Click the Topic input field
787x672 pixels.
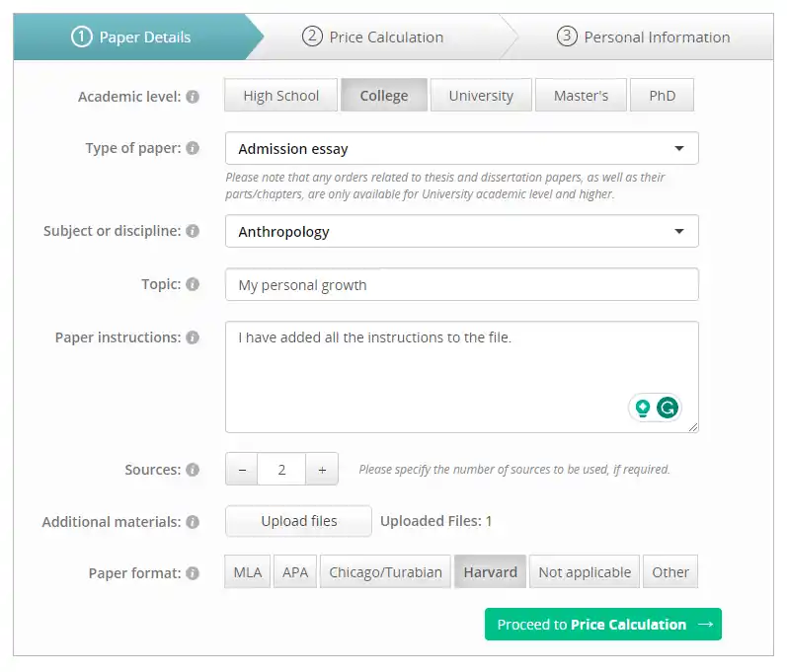[462, 284]
